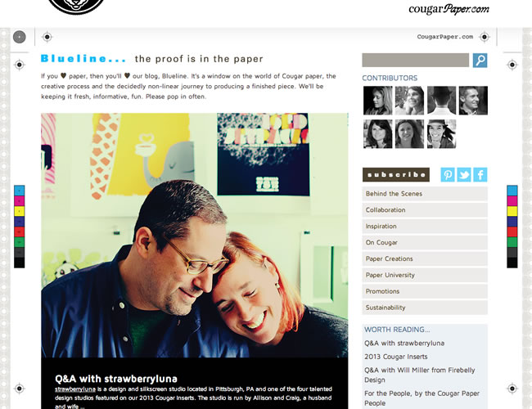The height and width of the screenshot is (409, 532).
Task: Open the Twitter bird icon
Action: (464, 175)
